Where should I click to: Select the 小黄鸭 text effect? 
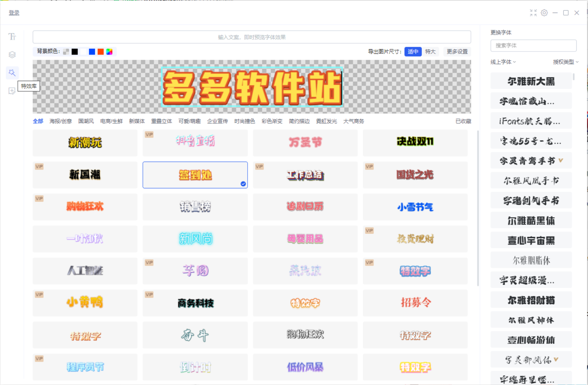tap(85, 303)
